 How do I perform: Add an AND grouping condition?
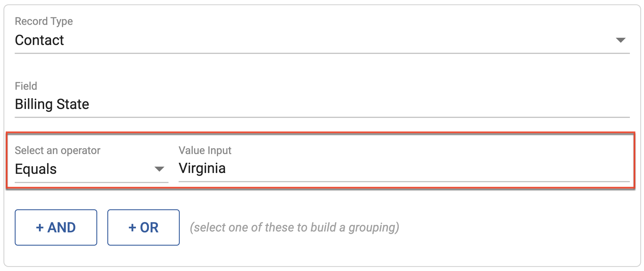[x=56, y=227]
